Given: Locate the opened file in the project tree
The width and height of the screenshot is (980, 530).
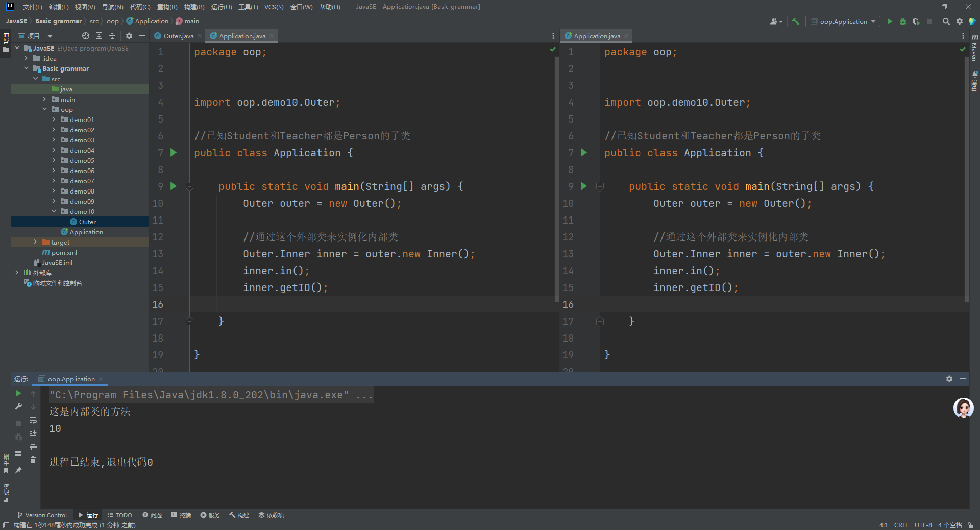Looking at the screenshot, I should (x=86, y=36).
